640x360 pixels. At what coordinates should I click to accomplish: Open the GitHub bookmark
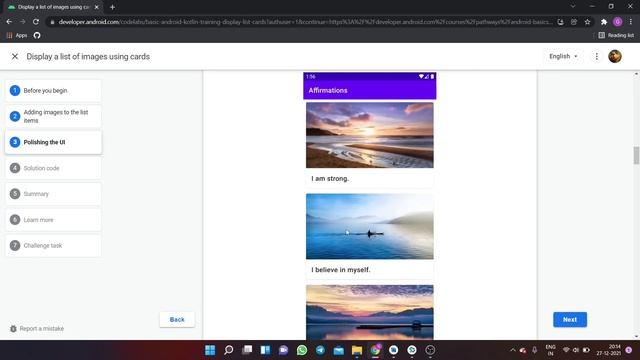coord(37,36)
